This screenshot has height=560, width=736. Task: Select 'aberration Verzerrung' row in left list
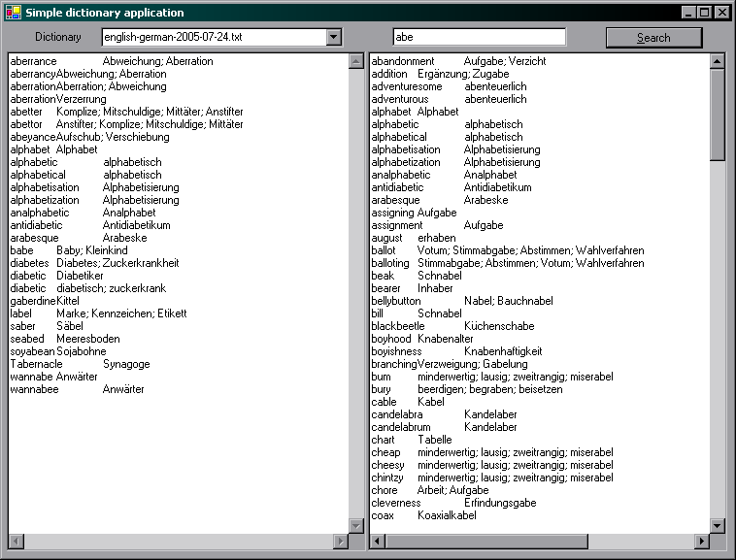coord(58,99)
